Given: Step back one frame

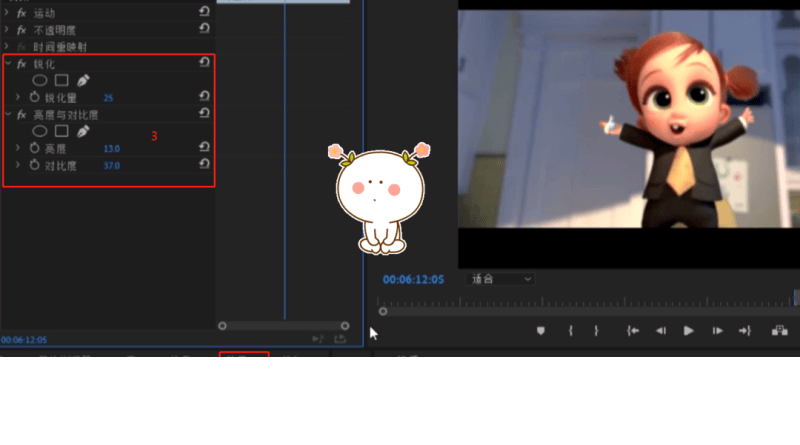Looking at the screenshot, I should point(660,331).
